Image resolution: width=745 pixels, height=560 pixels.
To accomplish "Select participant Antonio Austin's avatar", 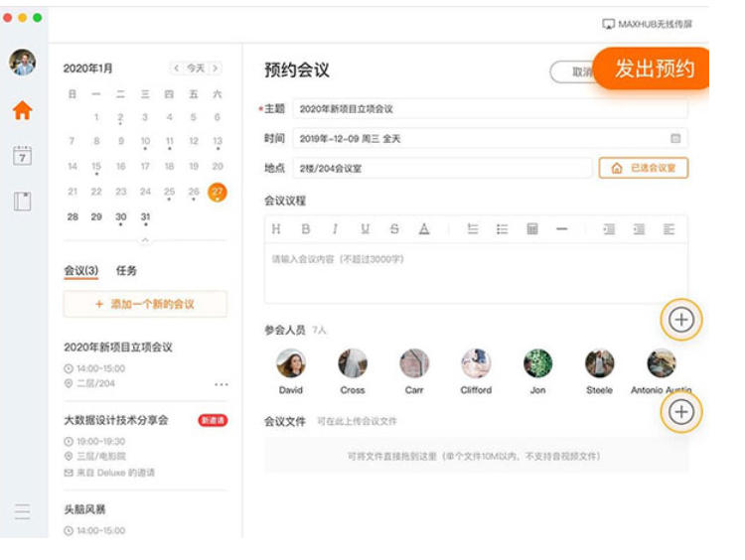I will click(662, 362).
